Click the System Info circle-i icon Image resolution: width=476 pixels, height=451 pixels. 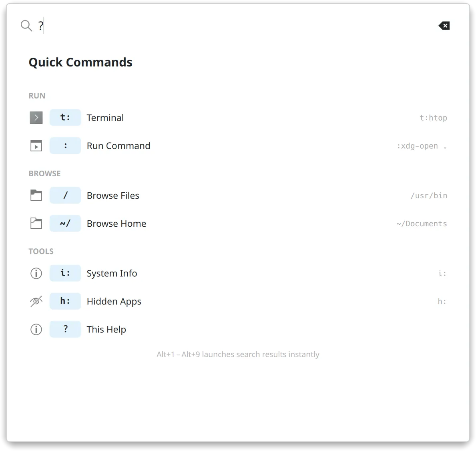(x=36, y=273)
